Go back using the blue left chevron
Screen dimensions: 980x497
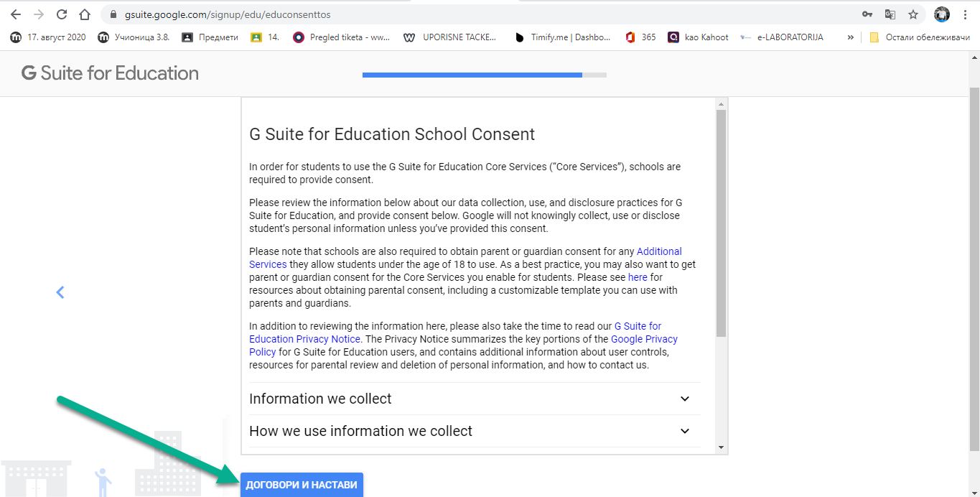[60, 292]
